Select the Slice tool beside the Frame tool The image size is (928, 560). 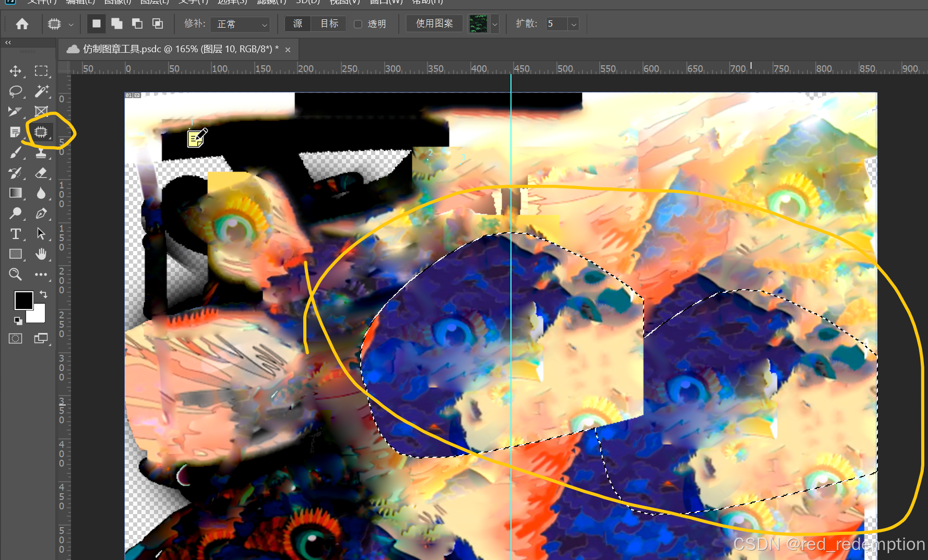(x=15, y=112)
